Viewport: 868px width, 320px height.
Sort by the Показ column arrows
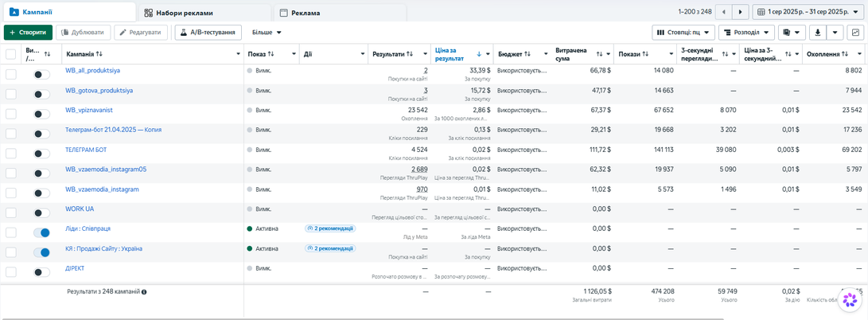click(271, 53)
